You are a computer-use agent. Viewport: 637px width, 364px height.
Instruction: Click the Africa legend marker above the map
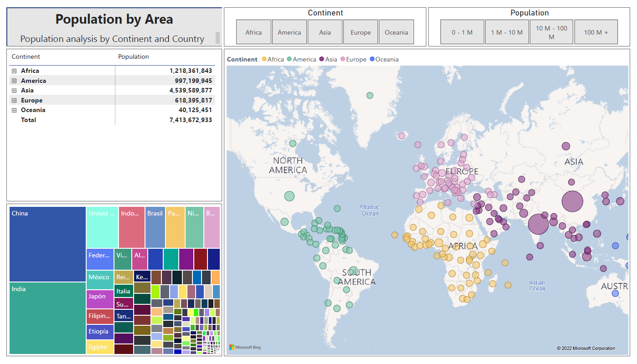click(264, 59)
